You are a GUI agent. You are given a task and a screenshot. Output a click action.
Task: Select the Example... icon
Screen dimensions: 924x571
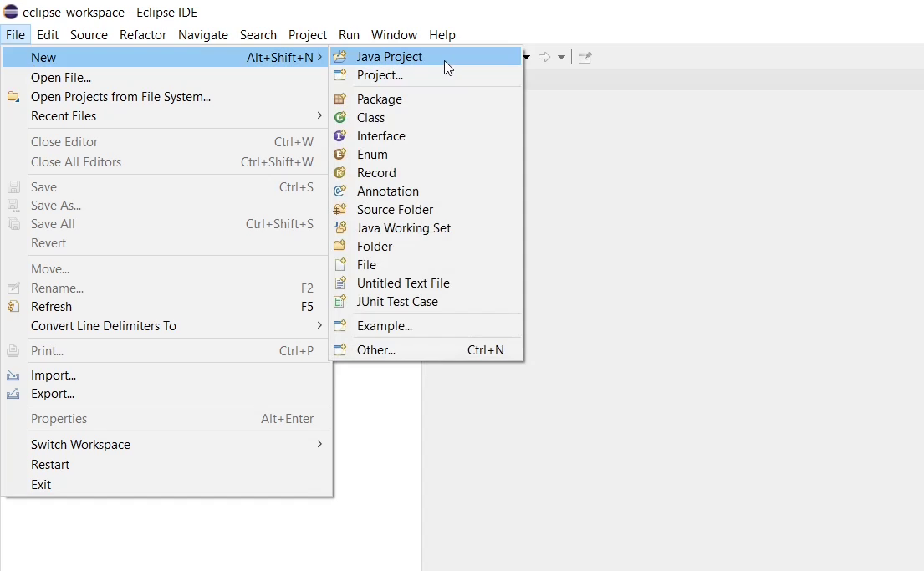340,325
